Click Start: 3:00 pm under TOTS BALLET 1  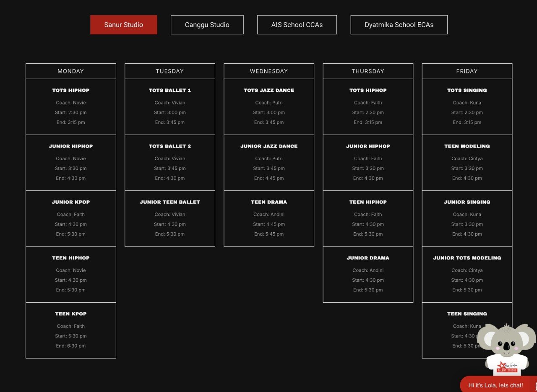(x=170, y=112)
